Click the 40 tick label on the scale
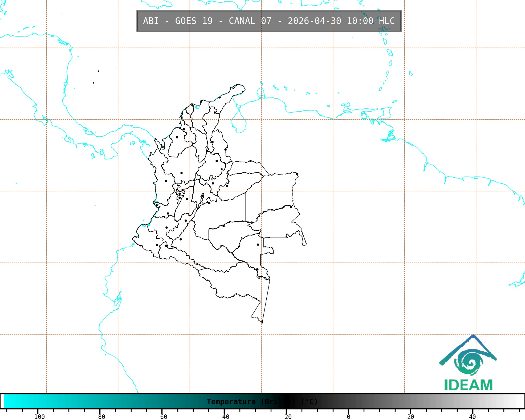This screenshot has width=525, height=420. pyautogui.click(x=472, y=417)
